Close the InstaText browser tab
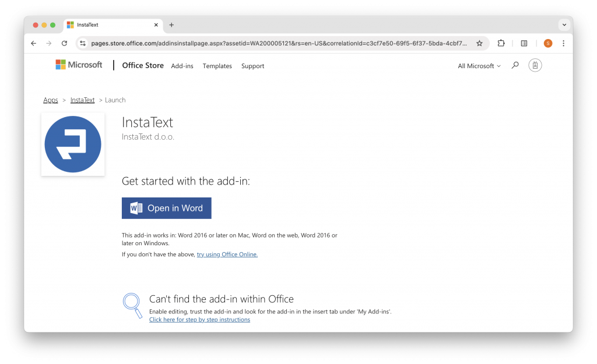 pyautogui.click(x=156, y=24)
